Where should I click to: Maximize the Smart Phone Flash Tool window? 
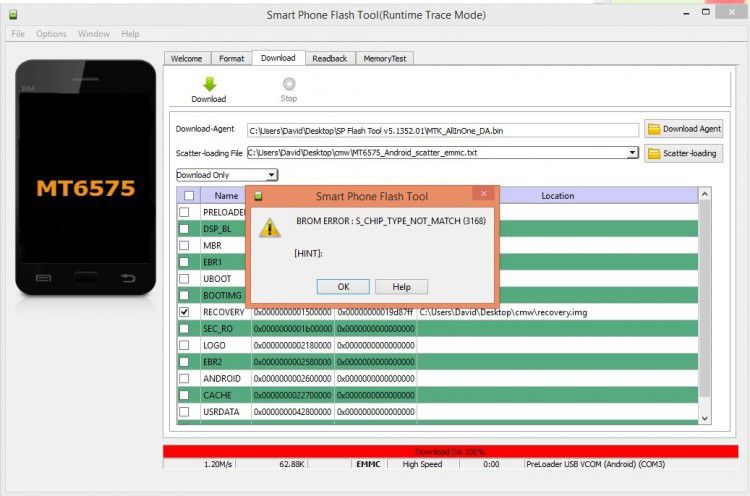point(706,12)
